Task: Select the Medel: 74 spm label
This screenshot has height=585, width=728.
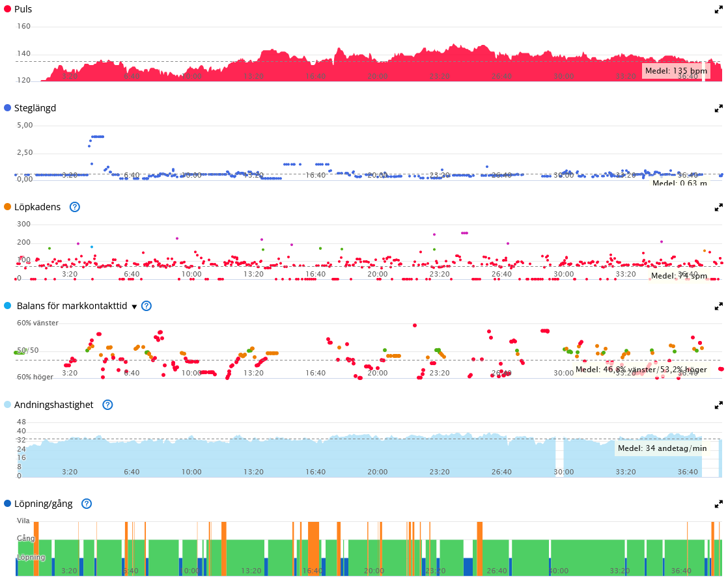Action: click(679, 275)
